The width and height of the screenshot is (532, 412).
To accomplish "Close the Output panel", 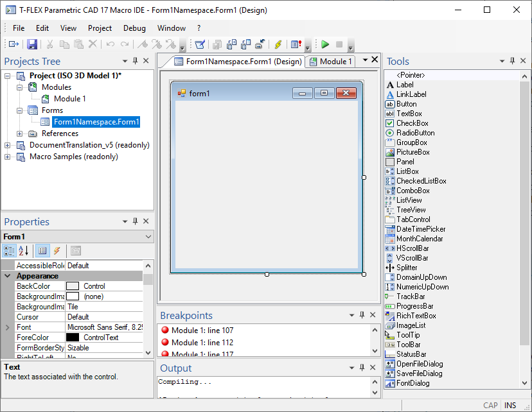I will 373,368.
